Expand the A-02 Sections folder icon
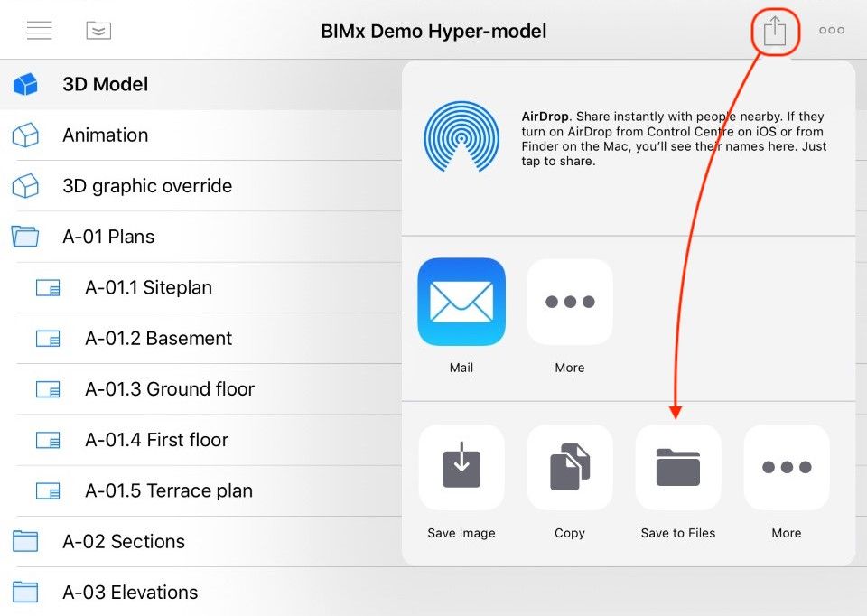Viewport: 867px width, 616px height. point(25,541)
